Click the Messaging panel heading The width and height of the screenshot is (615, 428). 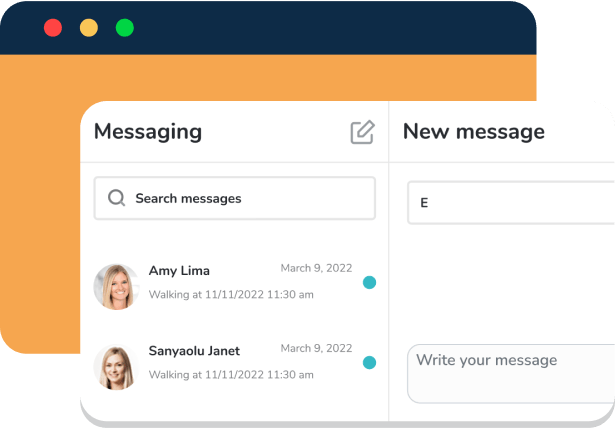click(148, 131)
